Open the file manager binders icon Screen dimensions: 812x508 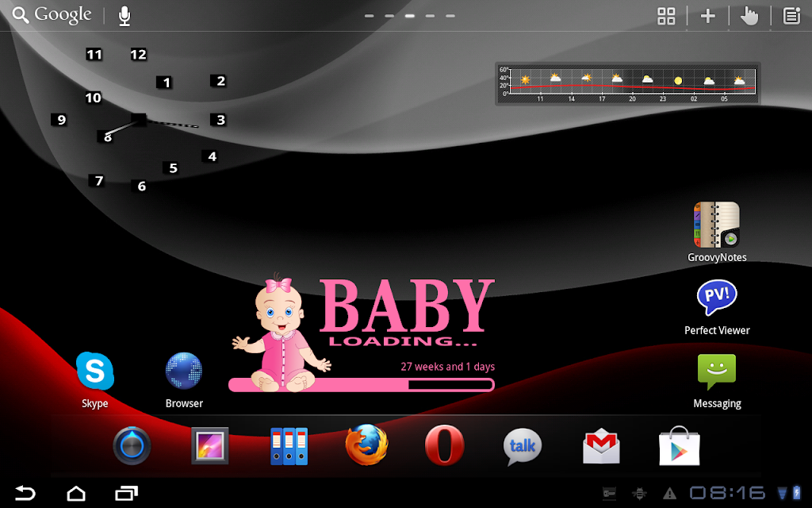289,446
